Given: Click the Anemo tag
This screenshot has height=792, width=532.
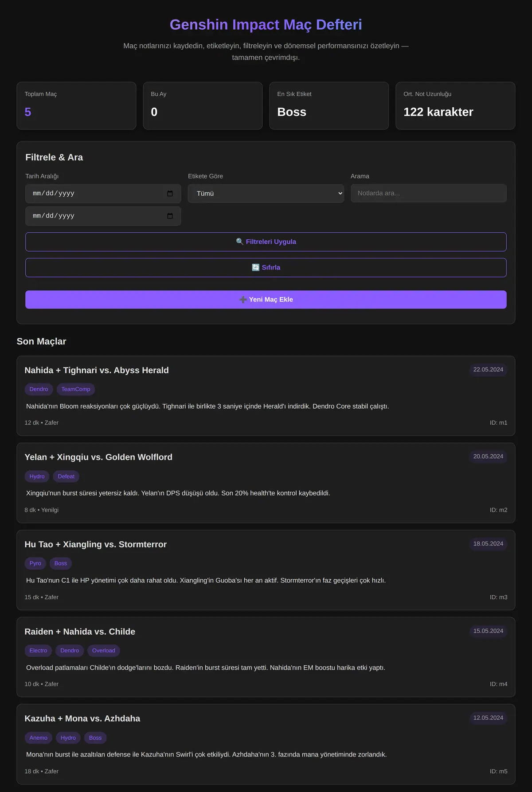Looking at the screenshot, I should pyautogui.click(x=38, y=738).
